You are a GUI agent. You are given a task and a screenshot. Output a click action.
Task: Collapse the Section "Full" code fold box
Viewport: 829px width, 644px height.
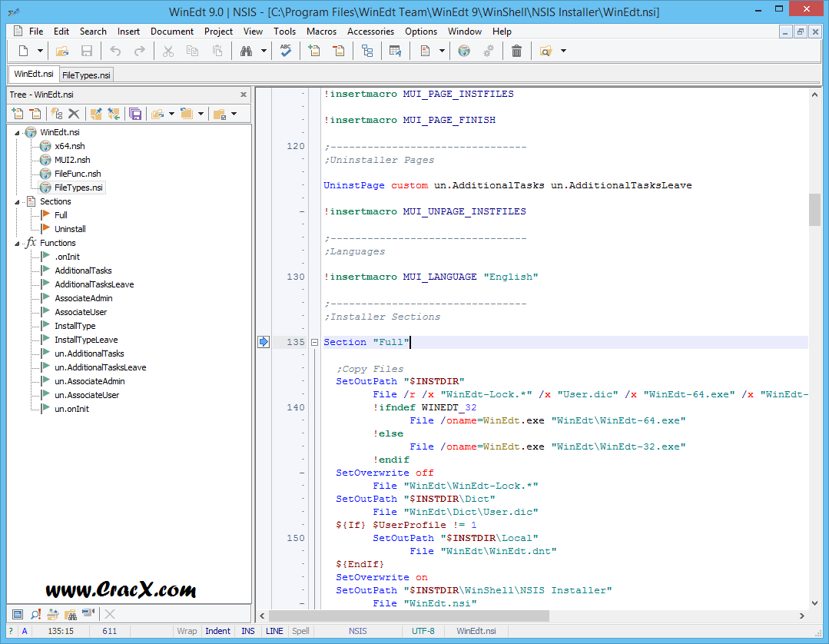pyautogui.click(x=314, y=342)
